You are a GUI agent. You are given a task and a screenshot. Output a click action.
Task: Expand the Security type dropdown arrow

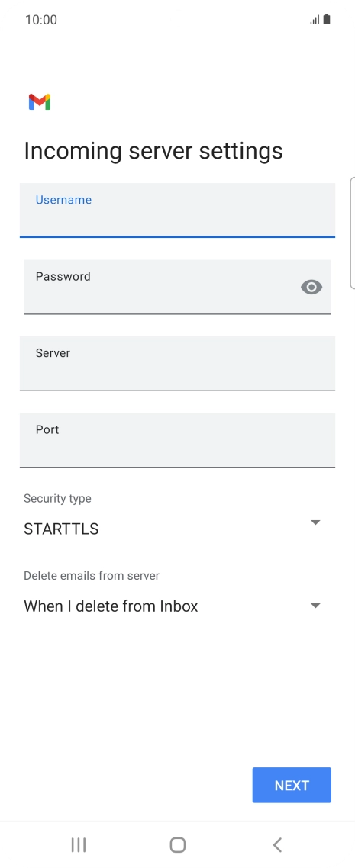315,522
